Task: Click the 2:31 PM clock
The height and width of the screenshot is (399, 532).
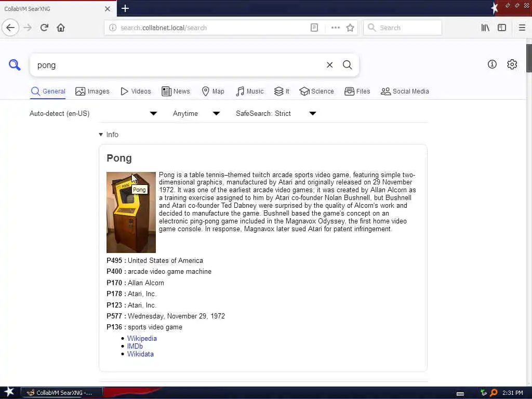Action: tap(513, 393)
